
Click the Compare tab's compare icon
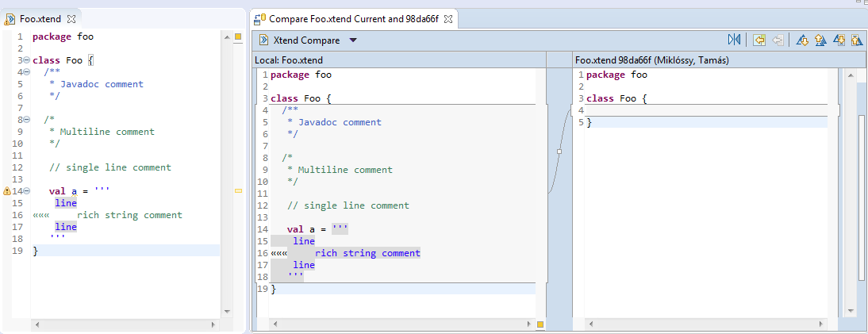point(259,19)
